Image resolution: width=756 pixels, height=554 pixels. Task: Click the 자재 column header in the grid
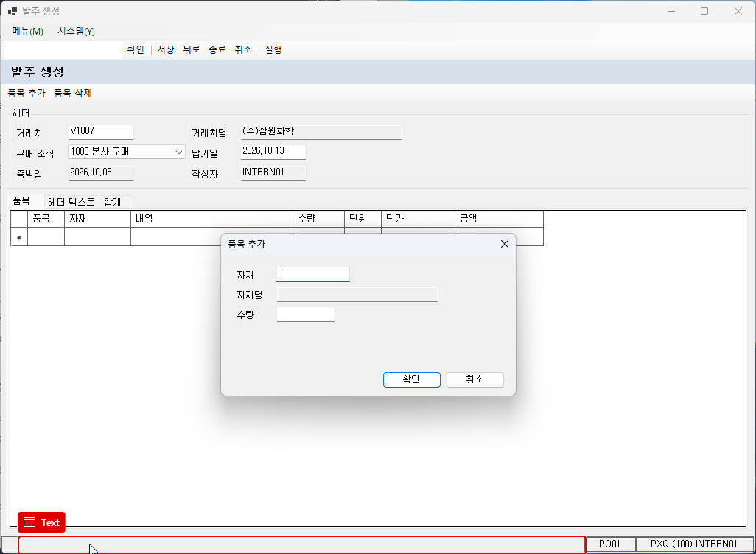coord(97,219)
